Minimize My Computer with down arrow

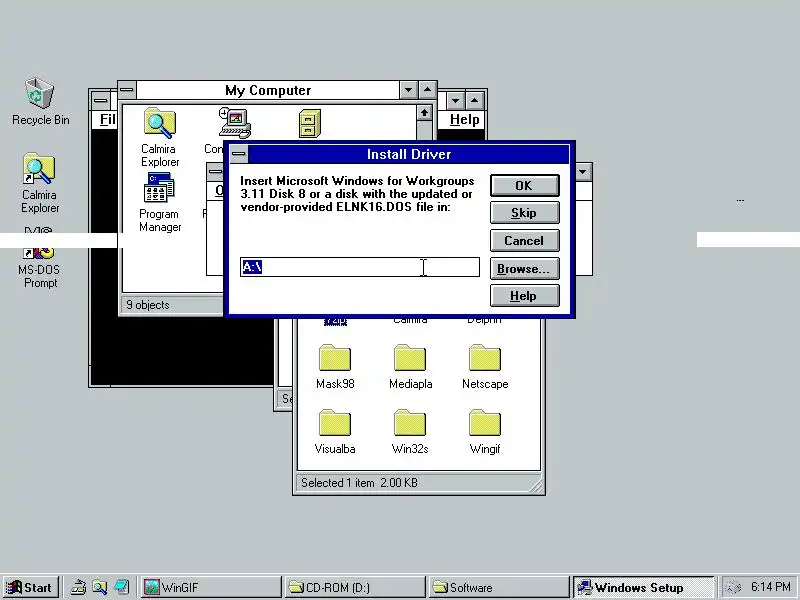(x=409, y=90)
